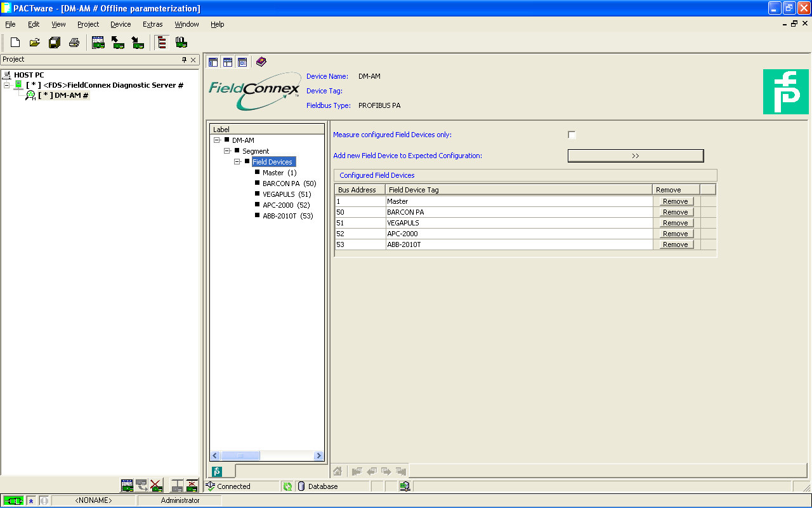Click the green P+F tab under the label tree
812x508 pixels.
tap(217, 471)
